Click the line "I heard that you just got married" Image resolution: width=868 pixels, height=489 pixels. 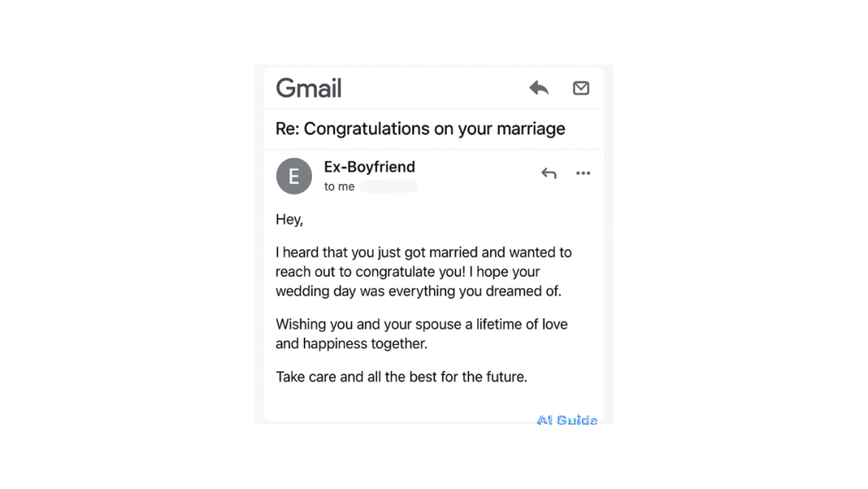click(424, 253)
